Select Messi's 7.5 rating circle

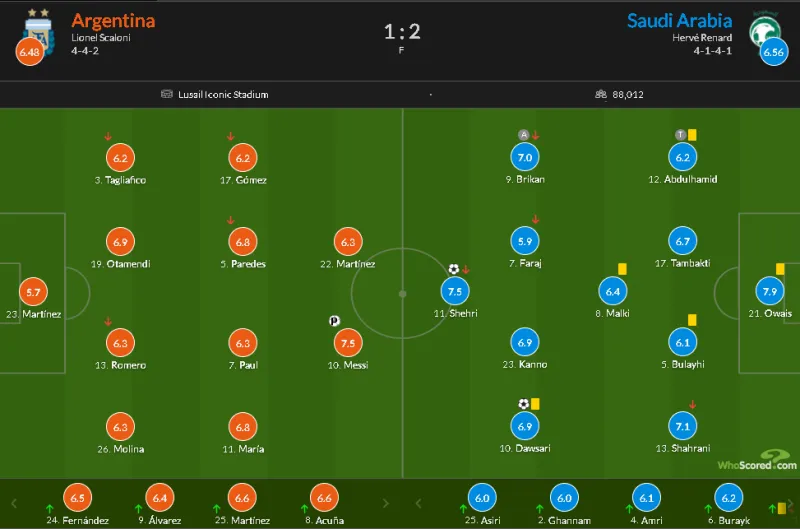(348, 343)
